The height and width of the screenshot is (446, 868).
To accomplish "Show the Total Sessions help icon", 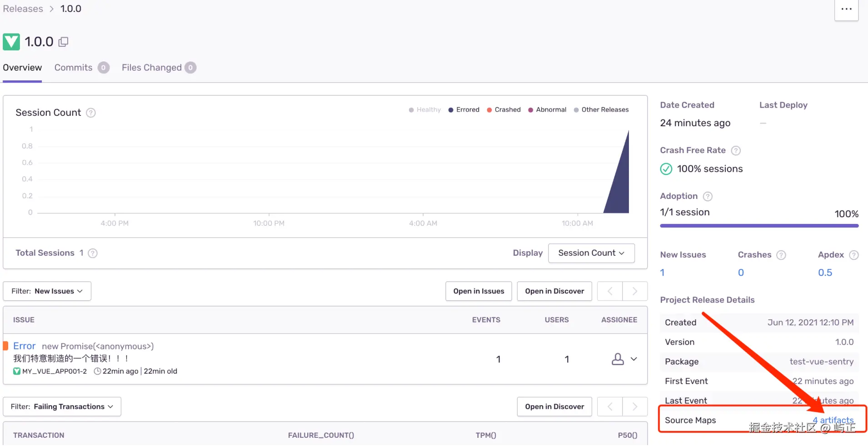I will pyautogui.click(x=93, y=253).
